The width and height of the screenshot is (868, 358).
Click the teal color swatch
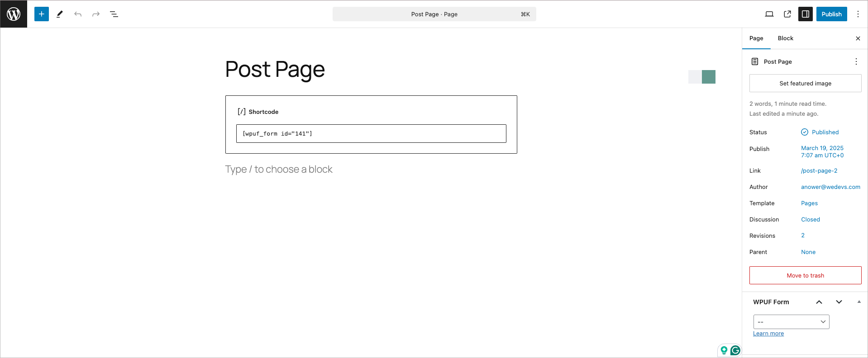pyautogui.click(x=709, y=77)
